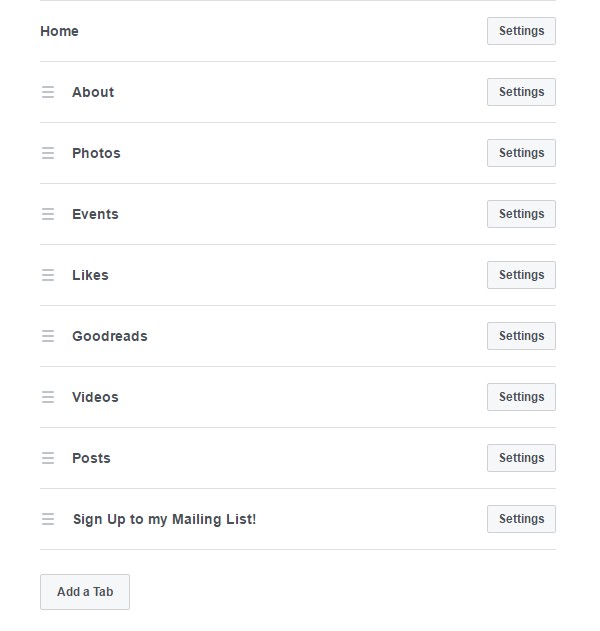Click the drag handle icon beside Likes
Screen dimensions: 600x631
pos(47,275)
